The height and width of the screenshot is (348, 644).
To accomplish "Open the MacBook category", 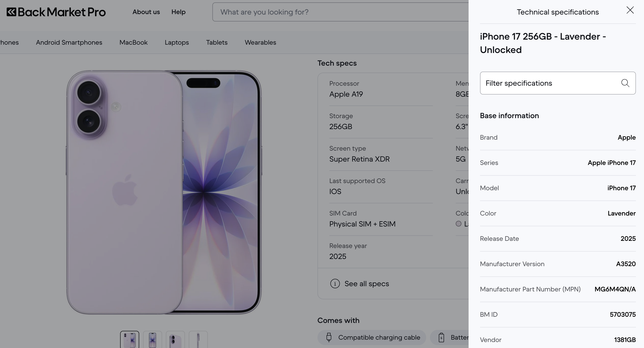I will (133, 42).
